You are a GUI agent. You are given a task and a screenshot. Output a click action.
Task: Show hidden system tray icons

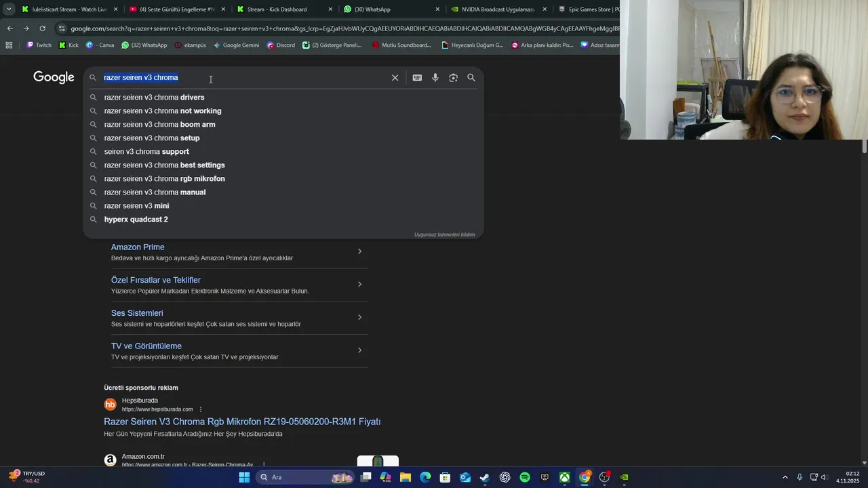point(785,477)
